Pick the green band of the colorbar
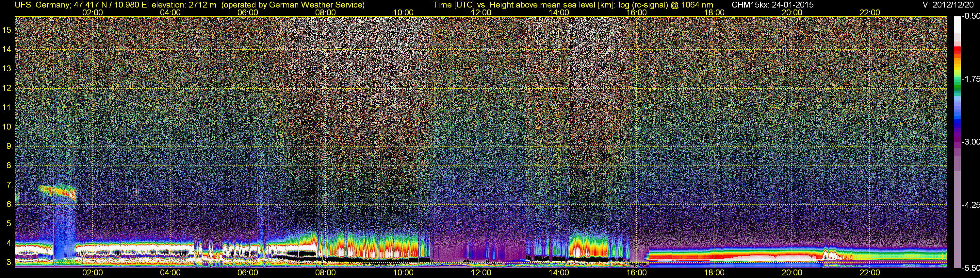This screenshot has width=980, height=278. (957, 86)
